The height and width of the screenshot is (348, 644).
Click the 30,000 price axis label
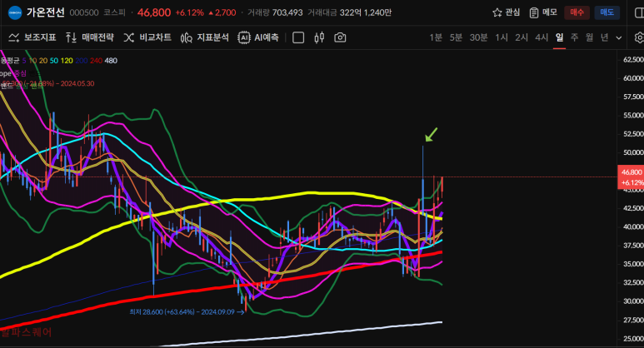pos(633,301)
